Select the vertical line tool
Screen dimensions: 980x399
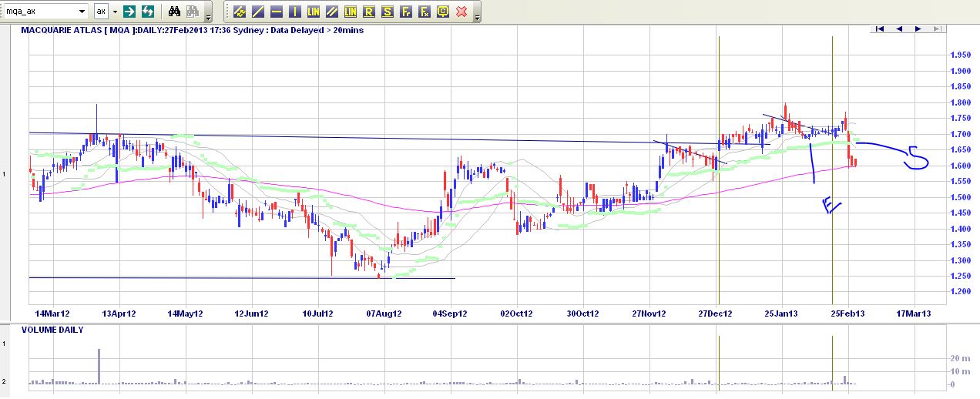coord(294,12)
